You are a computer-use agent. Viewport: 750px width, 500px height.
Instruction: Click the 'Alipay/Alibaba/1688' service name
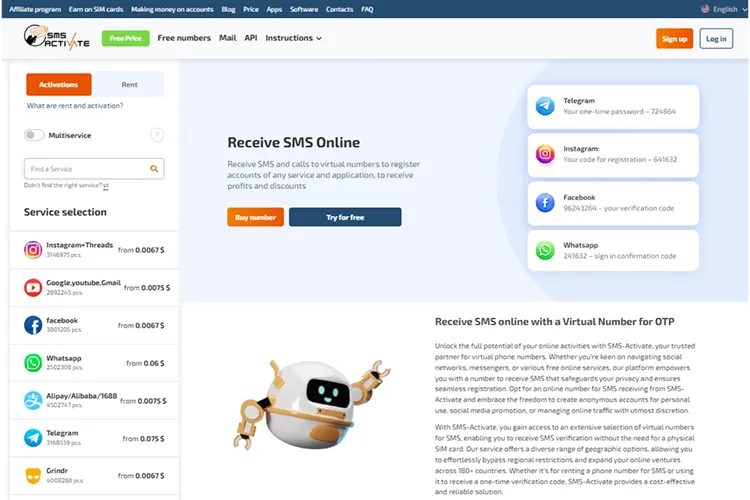(81, 396)
